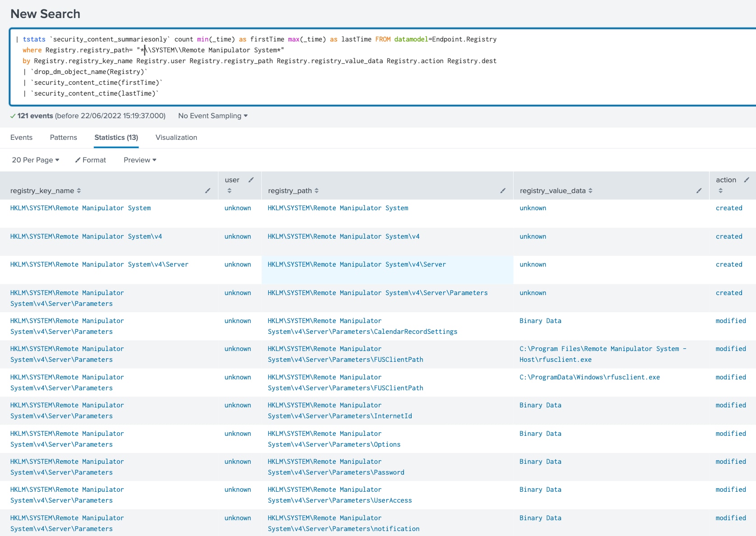
Task: Click the first 'created' action value
Action: 728,208
